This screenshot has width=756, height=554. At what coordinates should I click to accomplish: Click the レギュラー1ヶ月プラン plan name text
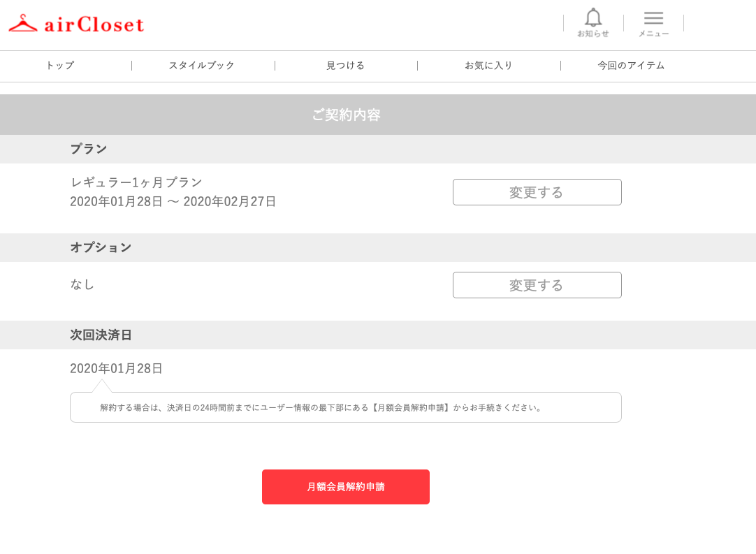coord(136,182)
